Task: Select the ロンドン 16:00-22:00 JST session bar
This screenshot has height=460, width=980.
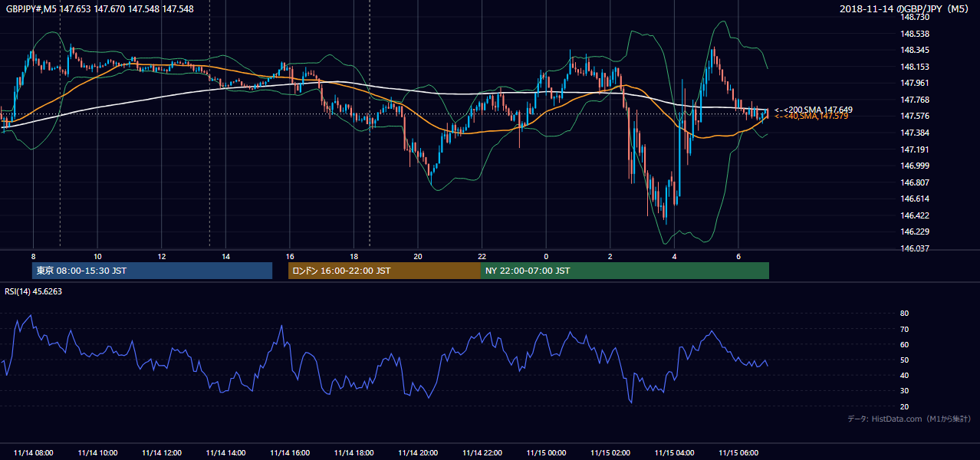Action: pos(384,271)
